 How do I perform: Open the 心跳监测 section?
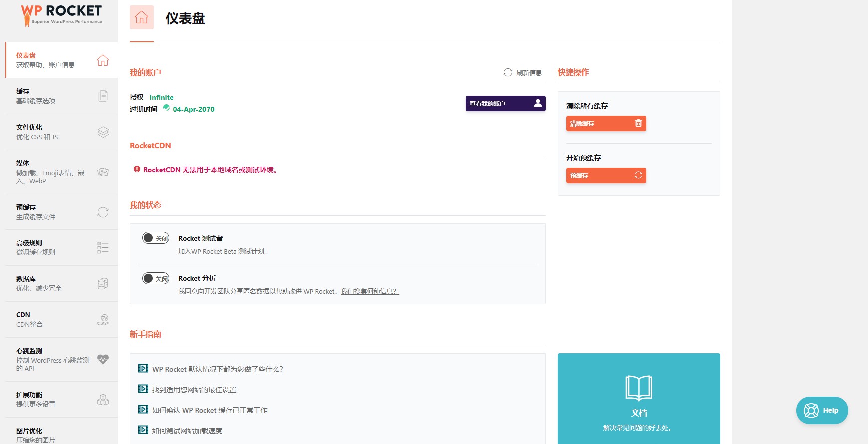click(62, 360)
